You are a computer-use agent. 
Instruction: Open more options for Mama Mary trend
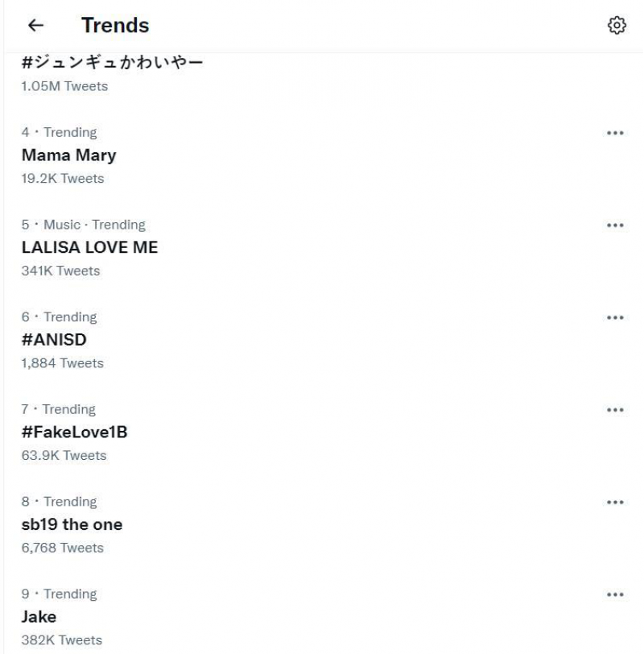click(616, 133)
